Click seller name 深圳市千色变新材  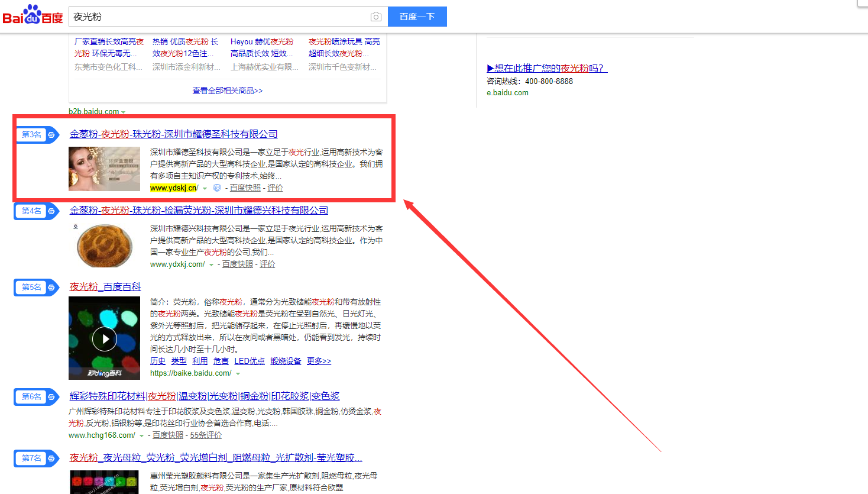(x=342, y=67)
